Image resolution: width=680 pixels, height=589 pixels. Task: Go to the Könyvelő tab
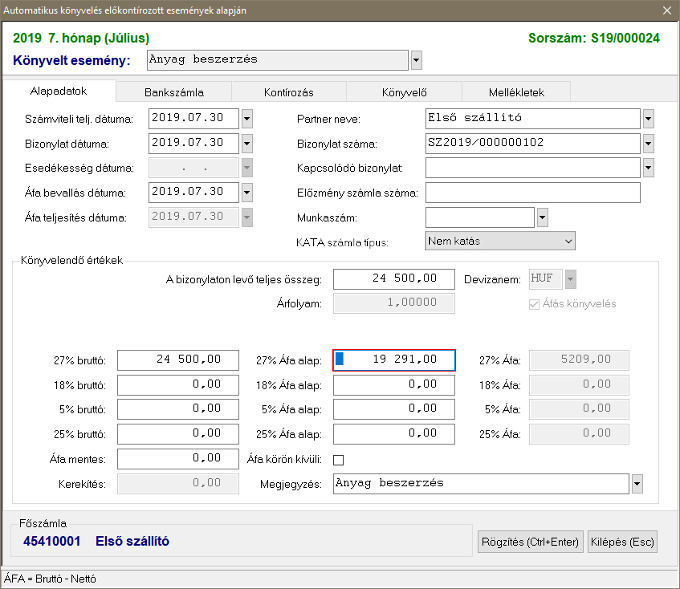(403, 91)
